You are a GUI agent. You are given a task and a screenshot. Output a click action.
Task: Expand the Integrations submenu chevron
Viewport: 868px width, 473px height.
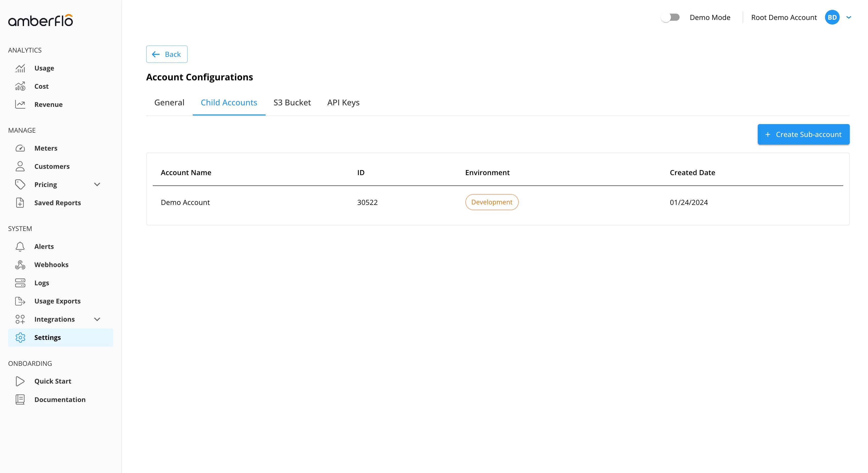point(97,319)
